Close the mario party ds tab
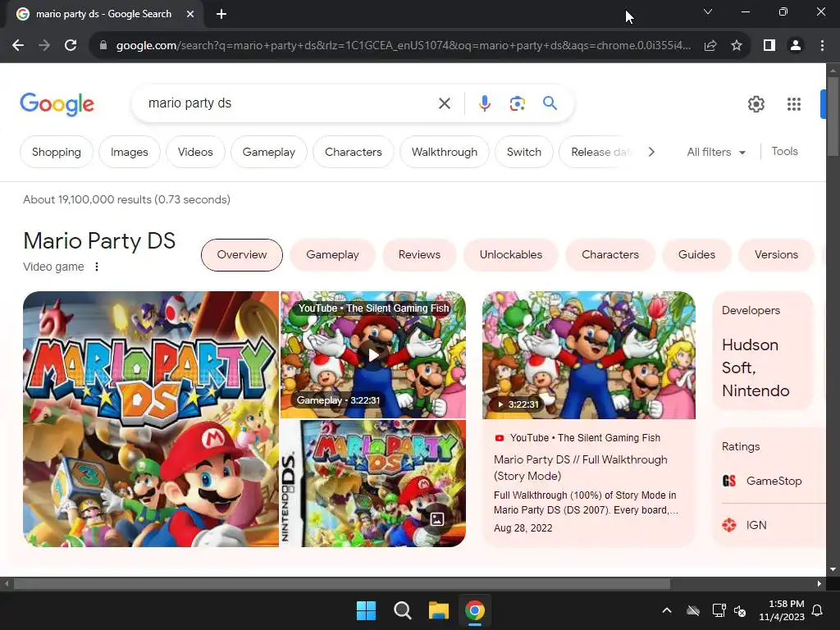Screen dimensions: 840x630 (x=190, y=14)
